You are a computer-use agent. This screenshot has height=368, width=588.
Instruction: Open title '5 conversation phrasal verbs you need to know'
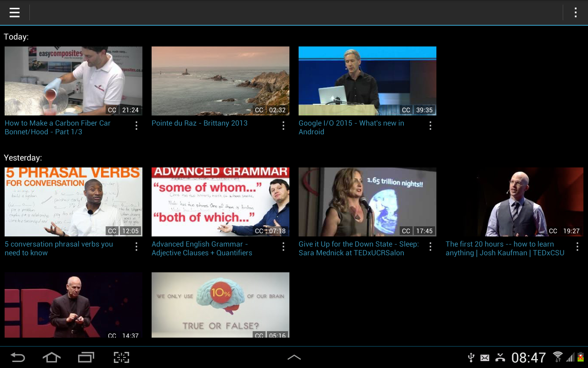point(59,248)
